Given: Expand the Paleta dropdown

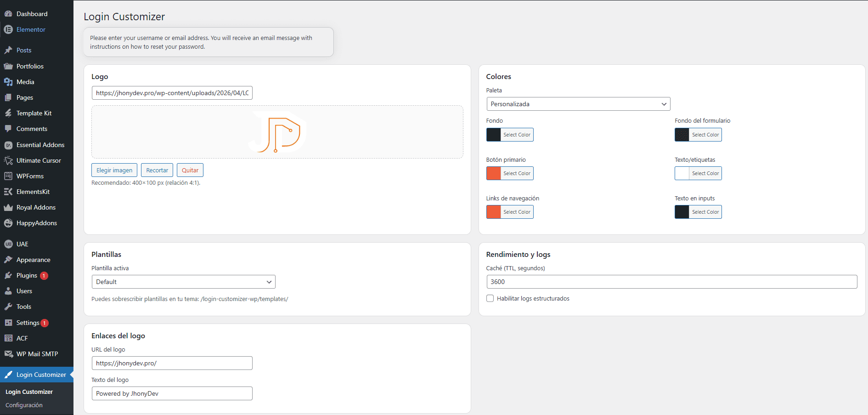Looking at the screenshot, I should [x=578, y=104].
